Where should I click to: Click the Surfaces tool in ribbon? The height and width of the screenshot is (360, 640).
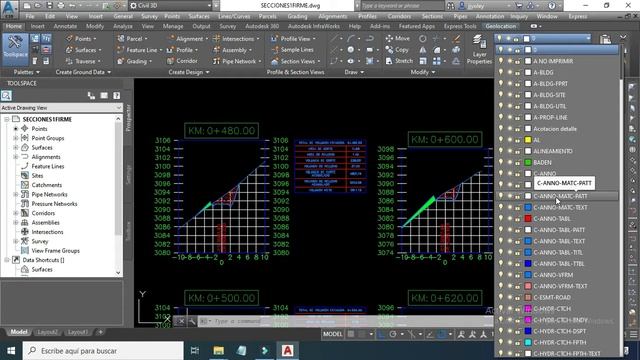click(83, 50)
